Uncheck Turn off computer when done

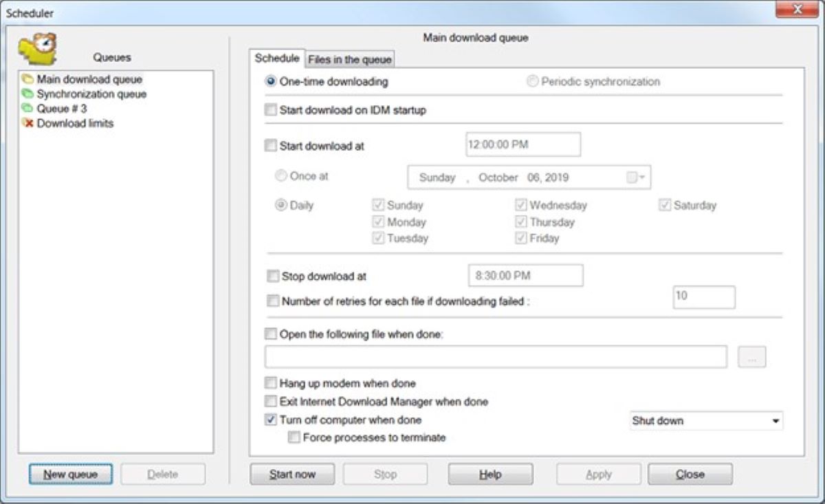coord(271,420)
